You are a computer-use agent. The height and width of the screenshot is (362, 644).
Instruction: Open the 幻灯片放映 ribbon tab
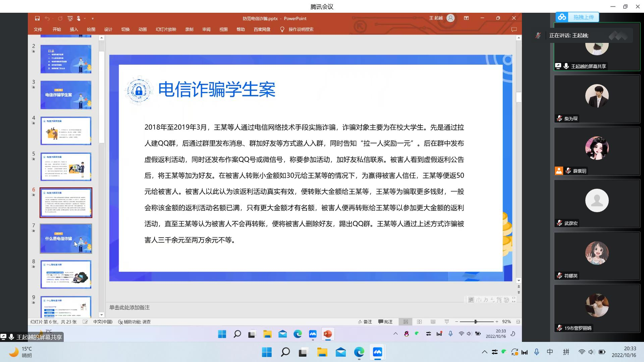(x=166, y=29)
